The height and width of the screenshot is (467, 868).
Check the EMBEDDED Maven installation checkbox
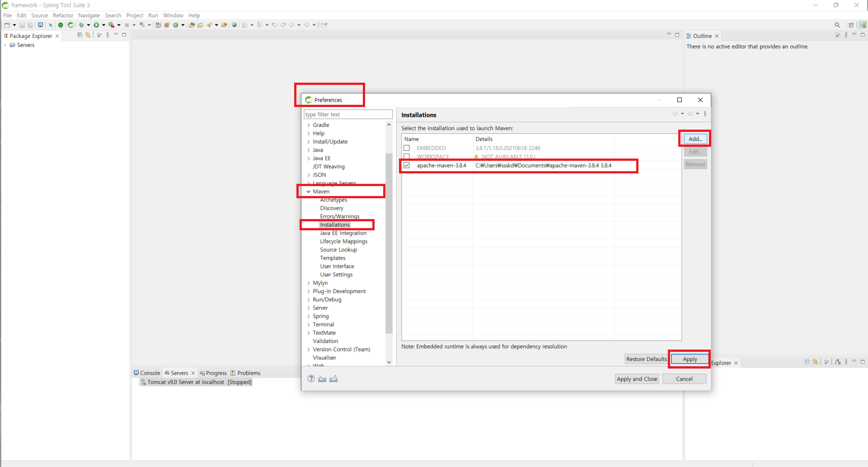point(407,148)
